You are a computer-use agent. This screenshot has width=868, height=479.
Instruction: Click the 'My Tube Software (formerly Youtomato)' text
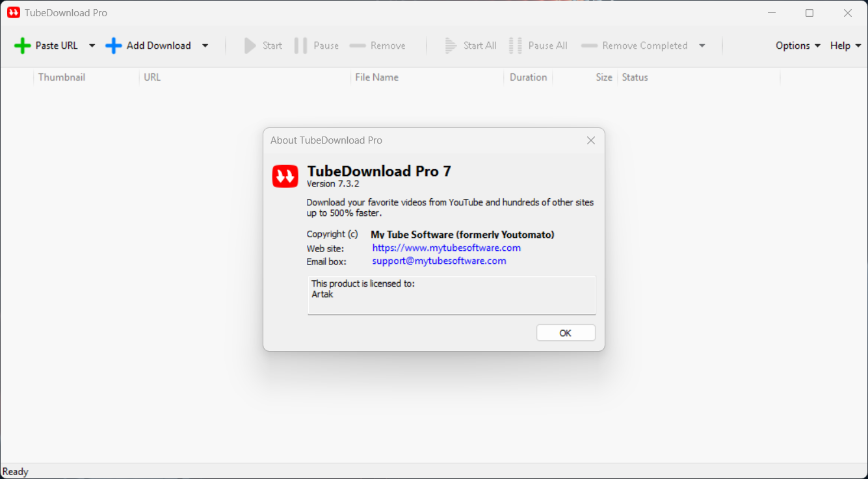click(462, 235)
